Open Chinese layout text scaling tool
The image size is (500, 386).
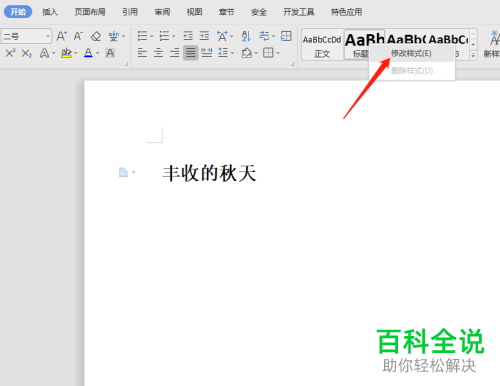point(222,36)
